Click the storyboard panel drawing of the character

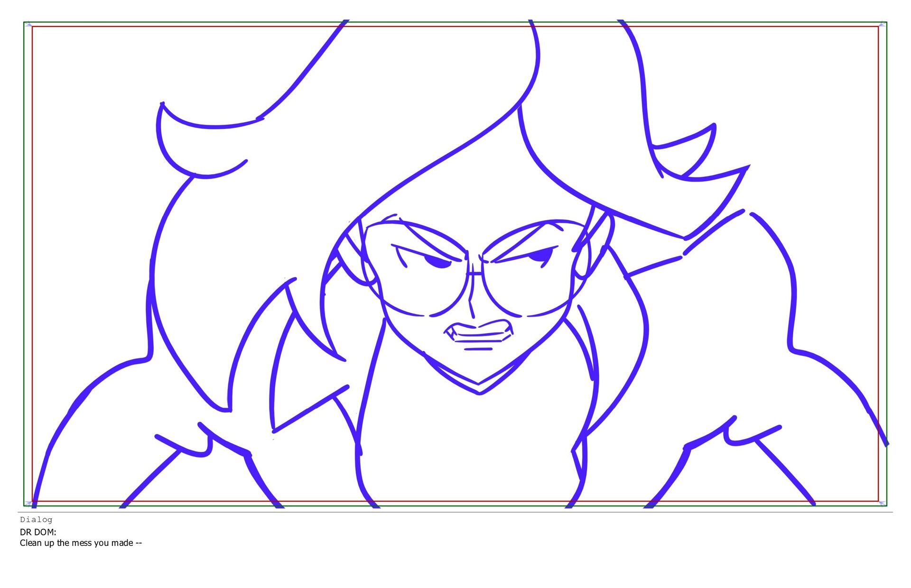(x=455, y=264)
